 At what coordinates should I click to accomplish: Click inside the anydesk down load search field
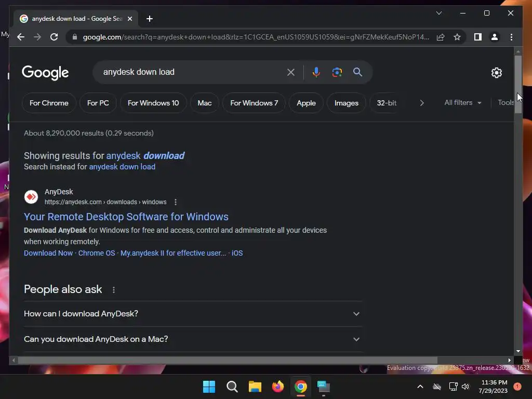[190, 72]
